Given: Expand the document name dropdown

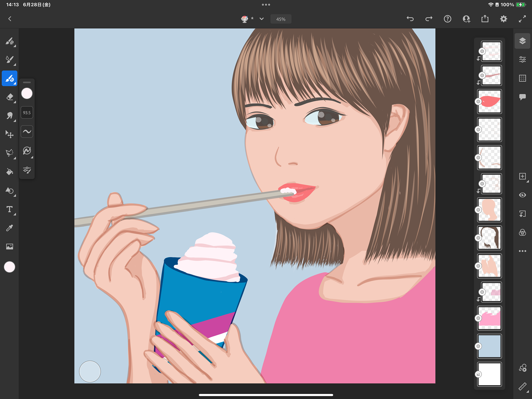Looking at the screenshot, I should pyautogui.click(x=262, y=19).
